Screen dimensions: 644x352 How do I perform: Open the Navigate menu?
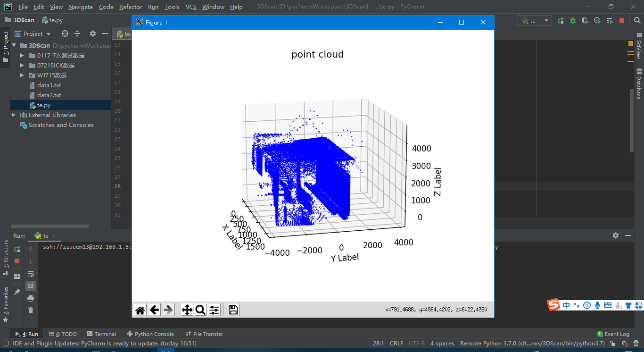(x=80, y=7)
